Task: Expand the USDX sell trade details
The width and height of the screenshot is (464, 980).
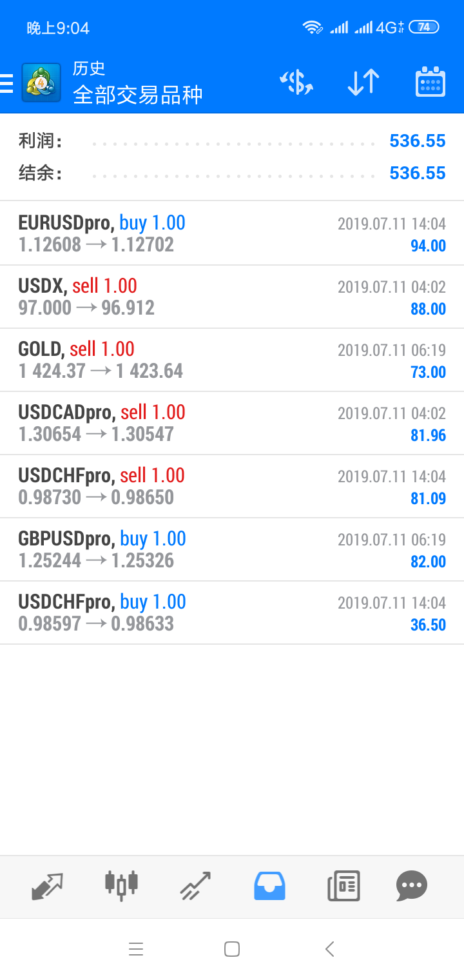Action: coord(232,297)
